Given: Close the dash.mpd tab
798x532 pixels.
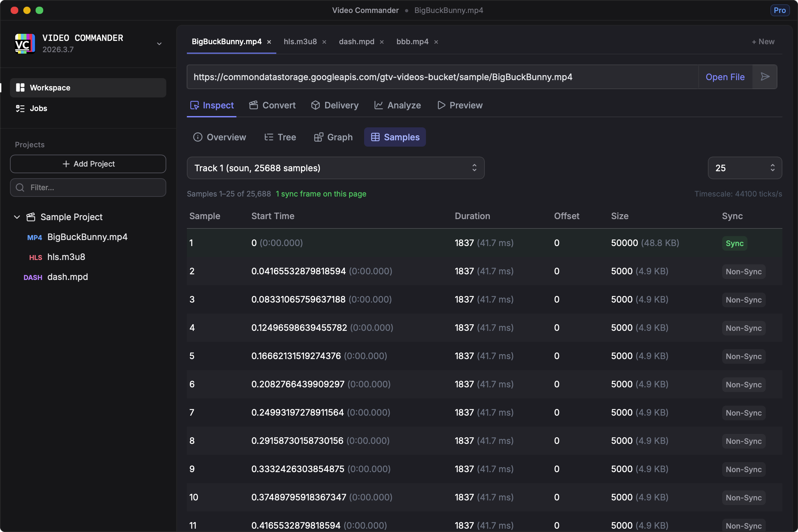Looking at the screenshot, I should coord(381,42).
